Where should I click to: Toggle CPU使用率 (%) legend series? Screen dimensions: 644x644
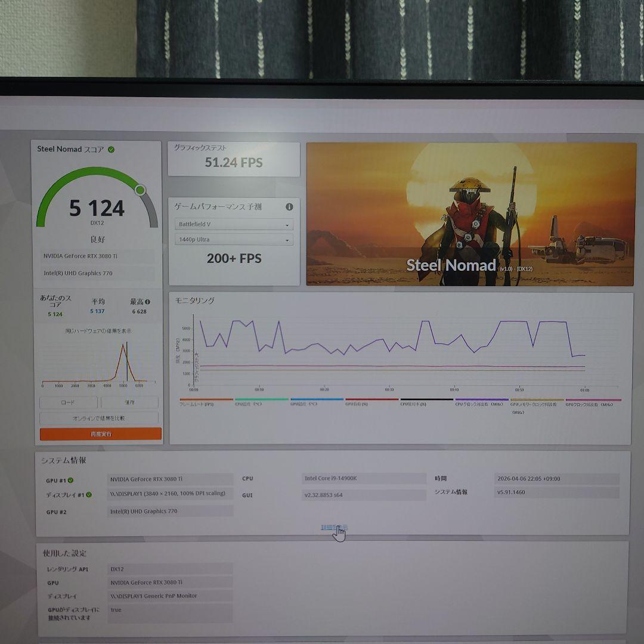[427, 402]
